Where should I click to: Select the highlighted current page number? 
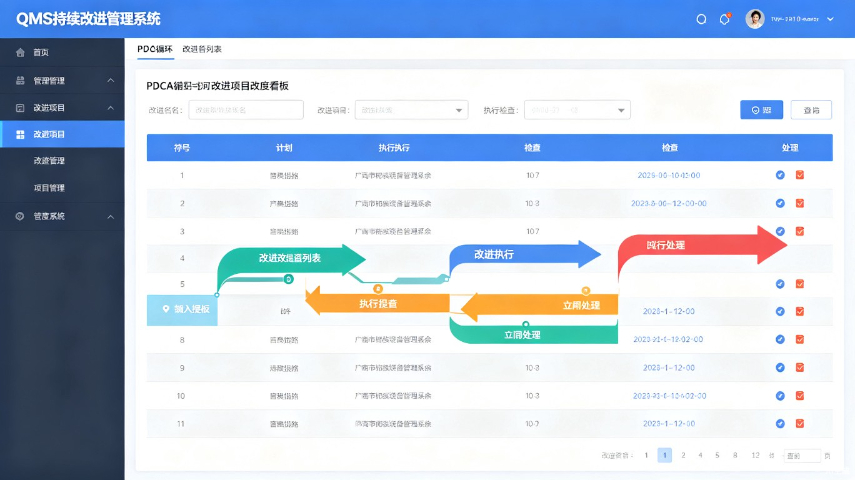click(665, 455)
